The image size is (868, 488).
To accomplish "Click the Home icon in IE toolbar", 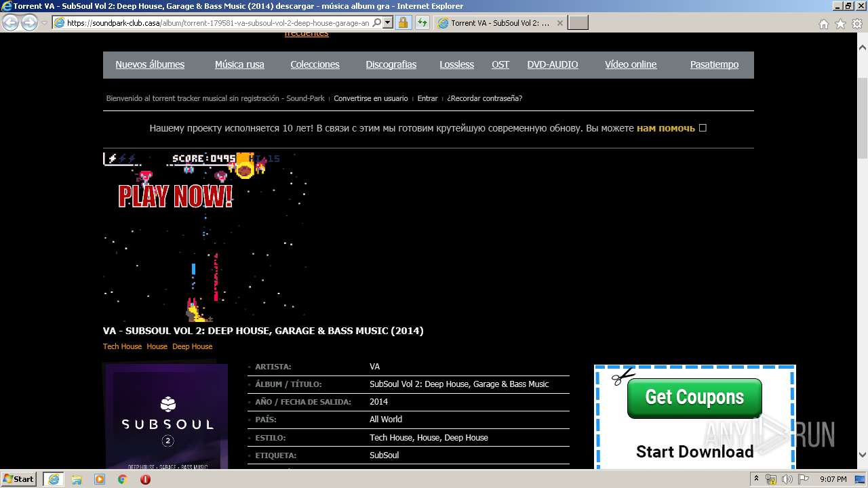I will point(824,24).
